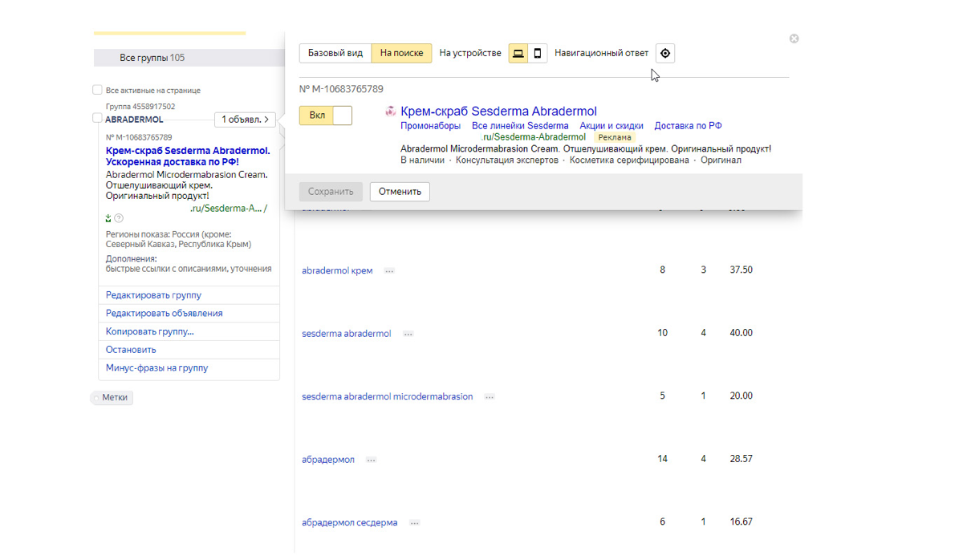Open the Метки tags dropdown

click(112, 398)
